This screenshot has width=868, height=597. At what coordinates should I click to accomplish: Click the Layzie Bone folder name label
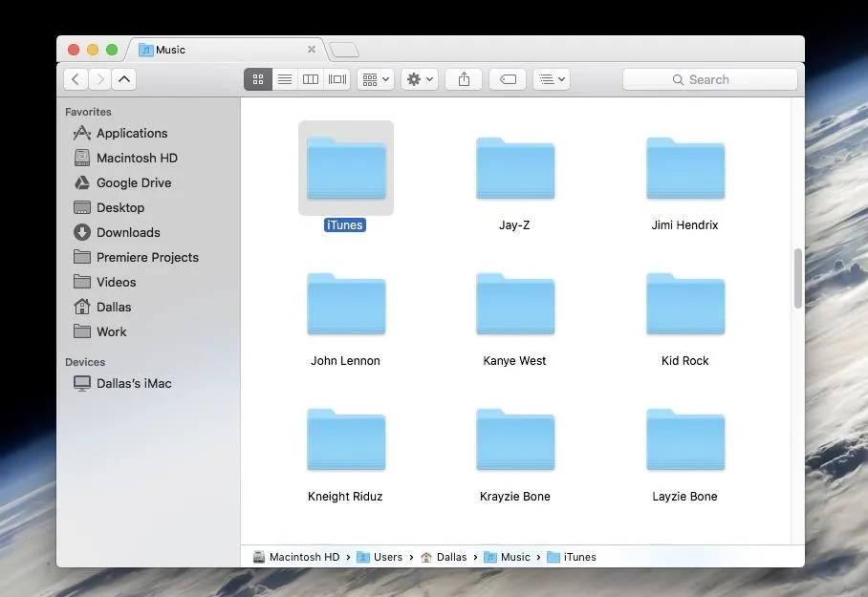(684, 497)
